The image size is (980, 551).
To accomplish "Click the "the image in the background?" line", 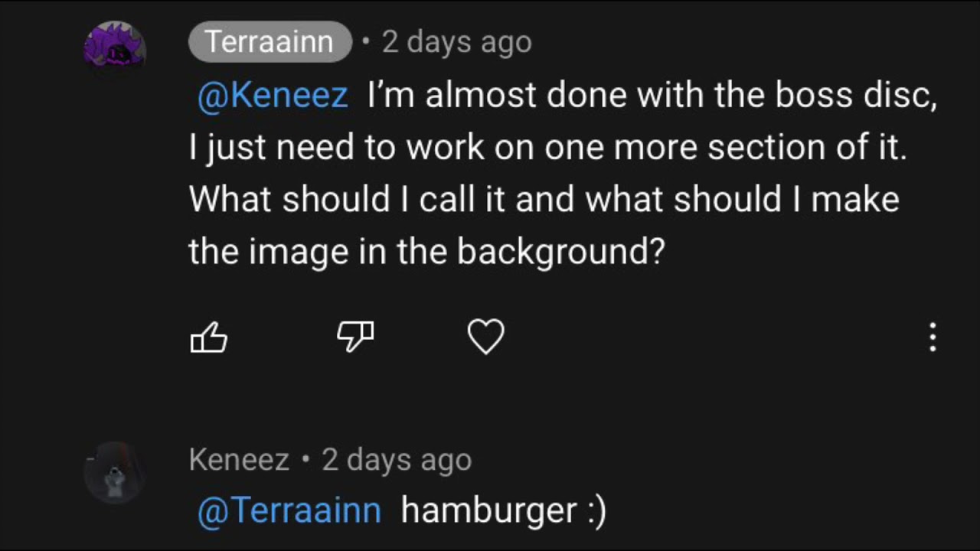I will click(x=426, y=250).
